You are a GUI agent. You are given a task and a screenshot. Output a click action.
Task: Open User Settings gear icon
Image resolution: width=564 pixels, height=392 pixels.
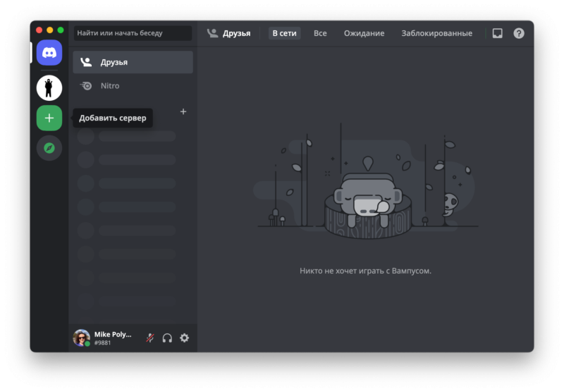point(185,338)
